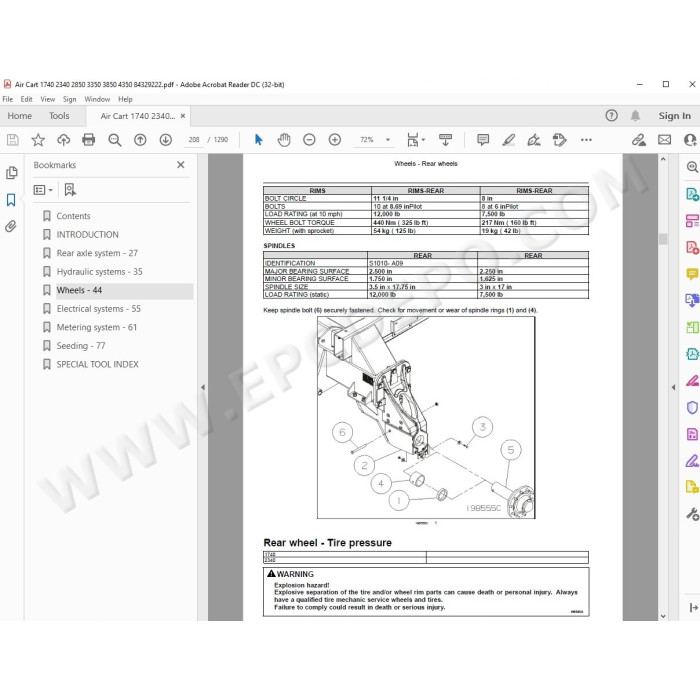Select the highlighter pen tool
The image size is (700, 700).
[508, 140]
